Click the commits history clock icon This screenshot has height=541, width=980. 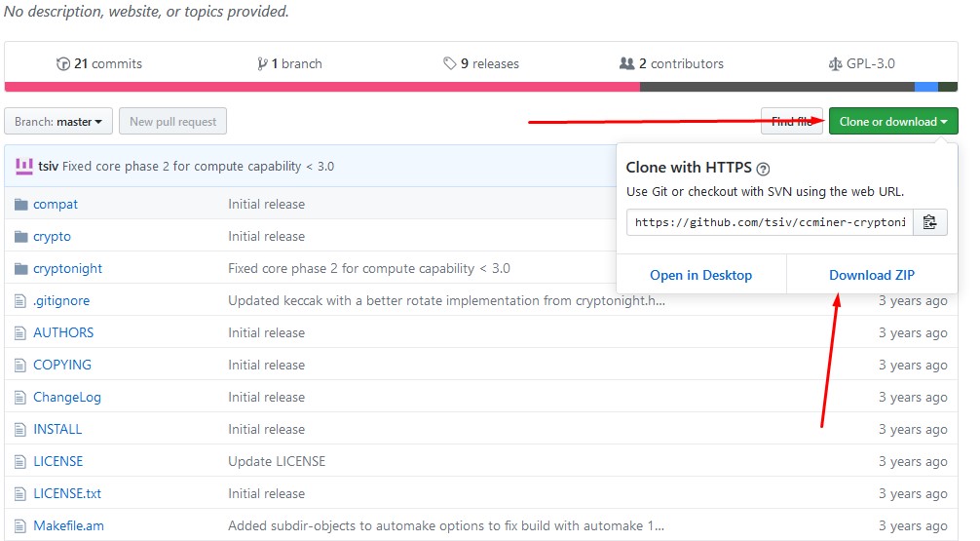pos(63,63)
